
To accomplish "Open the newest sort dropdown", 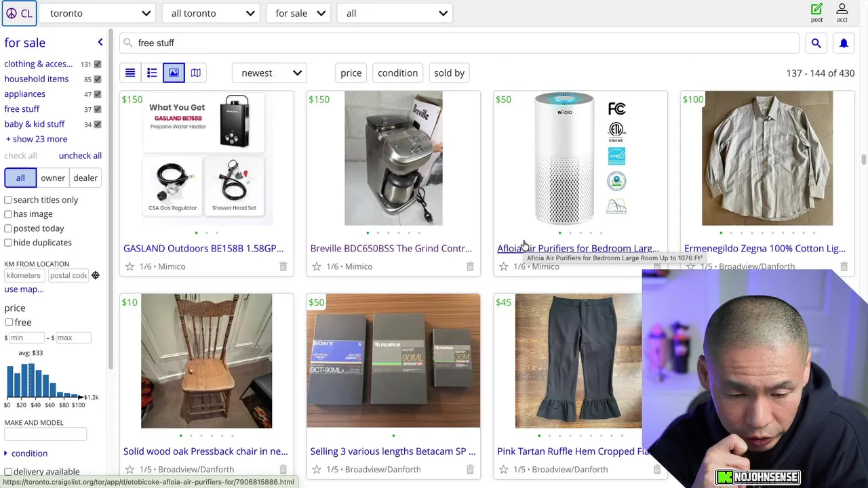I will pyautogui.click(x=270, y=73).
